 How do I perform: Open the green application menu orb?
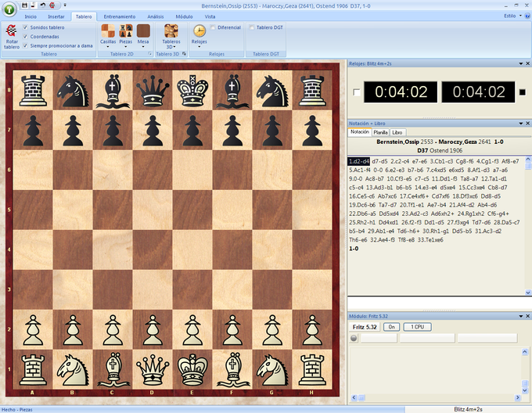(x=9, y=9)
